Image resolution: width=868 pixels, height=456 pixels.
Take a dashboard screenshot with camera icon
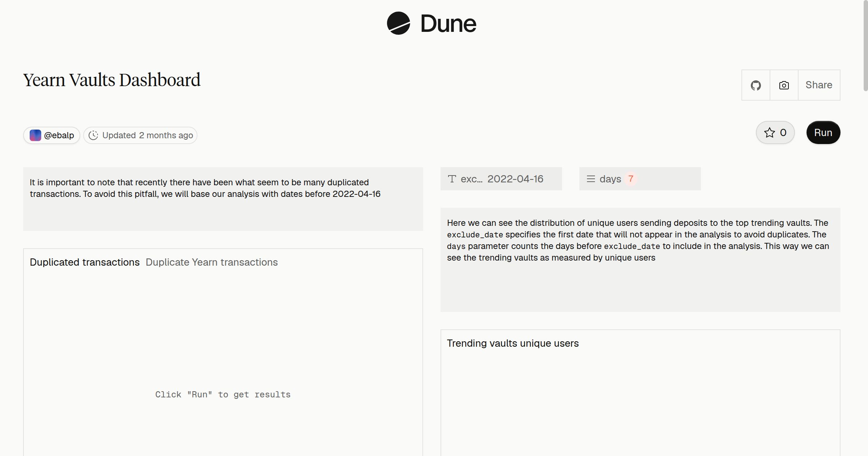point(784,85)
